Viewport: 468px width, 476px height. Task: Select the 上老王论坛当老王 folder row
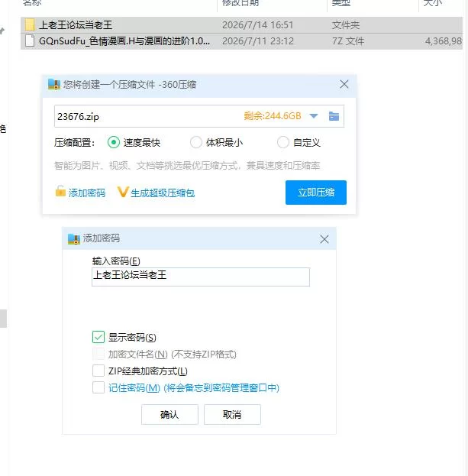(x=241, y=25)
